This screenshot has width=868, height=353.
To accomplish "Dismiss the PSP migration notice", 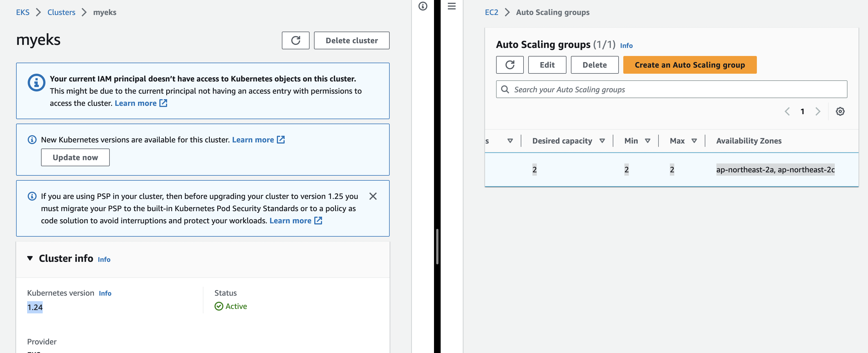I will pos(373,196).
